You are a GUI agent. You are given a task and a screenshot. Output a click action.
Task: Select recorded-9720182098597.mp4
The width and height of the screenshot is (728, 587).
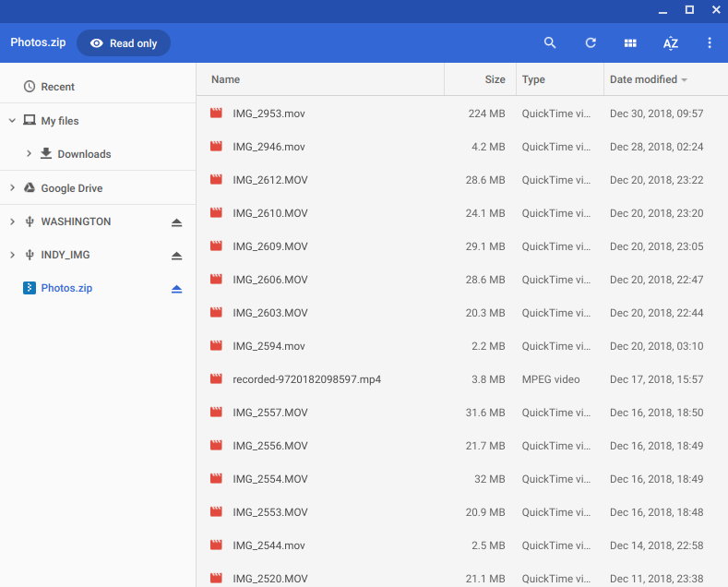(x=462, y=379)
